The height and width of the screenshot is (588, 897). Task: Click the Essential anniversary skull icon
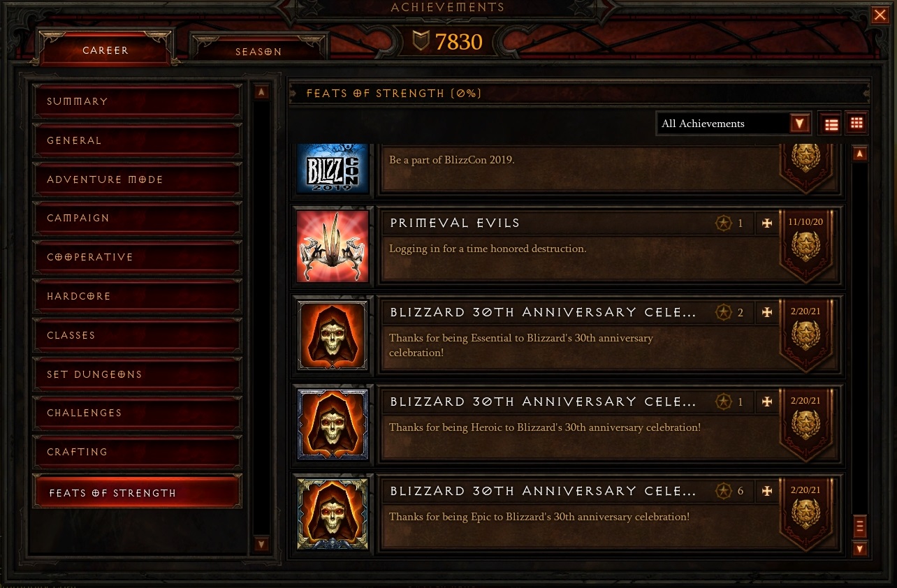click(x=333, y=335)
